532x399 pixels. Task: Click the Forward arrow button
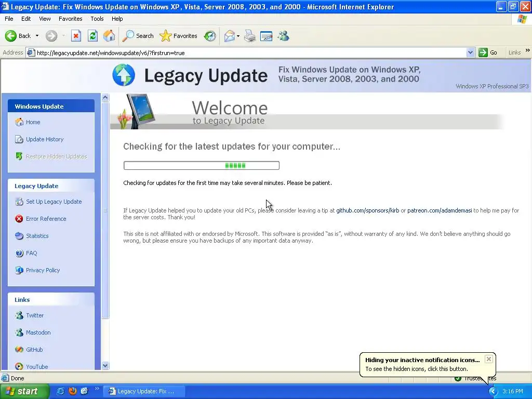pos(51,36)
